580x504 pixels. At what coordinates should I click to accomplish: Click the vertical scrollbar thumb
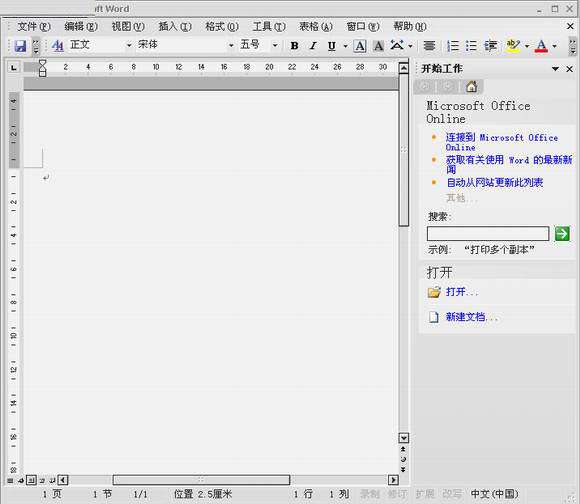[x=404, y=150]
